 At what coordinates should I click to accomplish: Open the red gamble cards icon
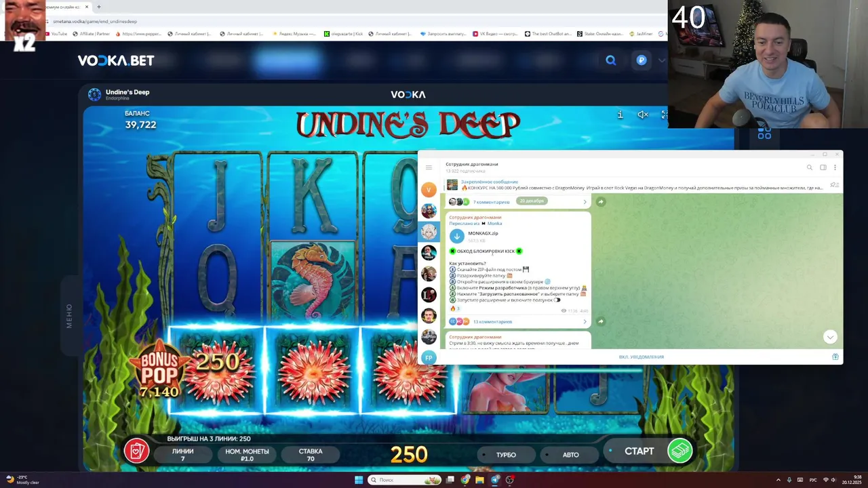(x=136, y=451)
